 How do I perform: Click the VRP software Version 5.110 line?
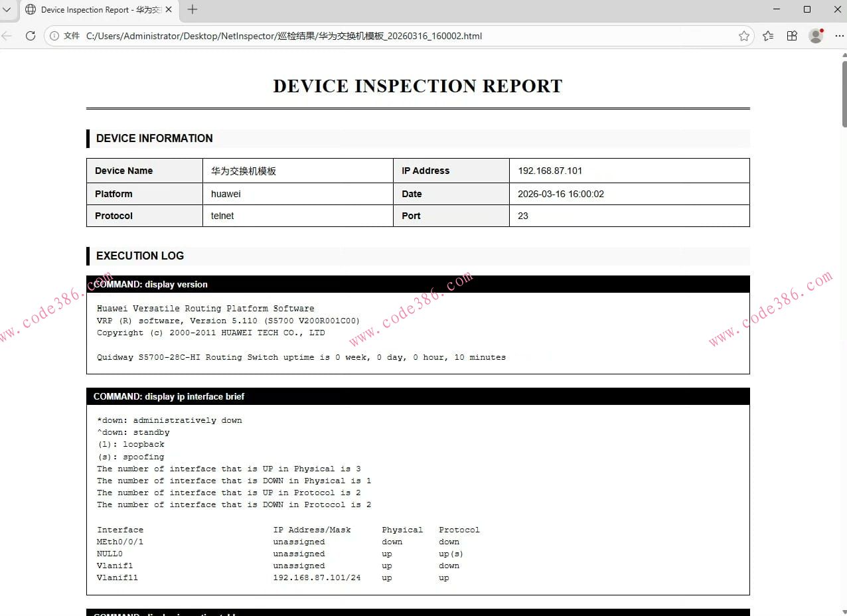point(228,321)
